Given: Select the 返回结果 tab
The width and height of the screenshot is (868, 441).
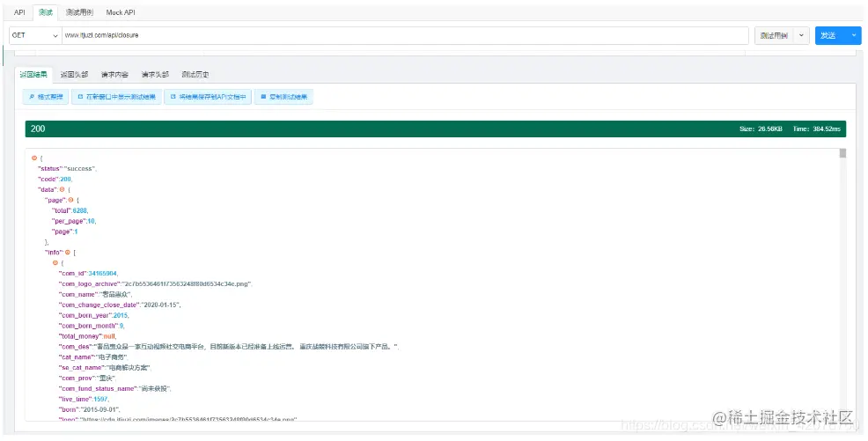Looking at the screenshot, I should [33, 74].
